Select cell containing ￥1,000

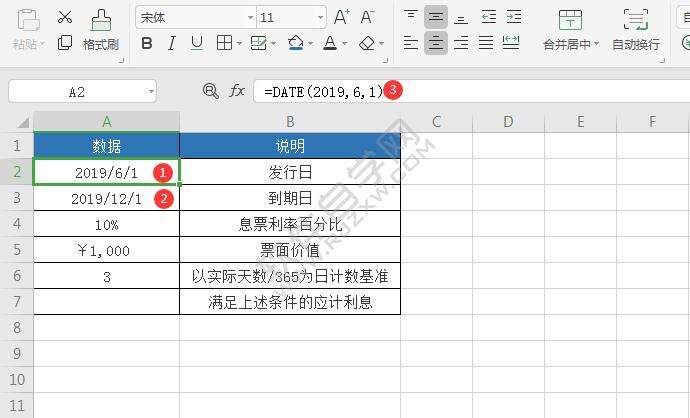tap(106, 250)
